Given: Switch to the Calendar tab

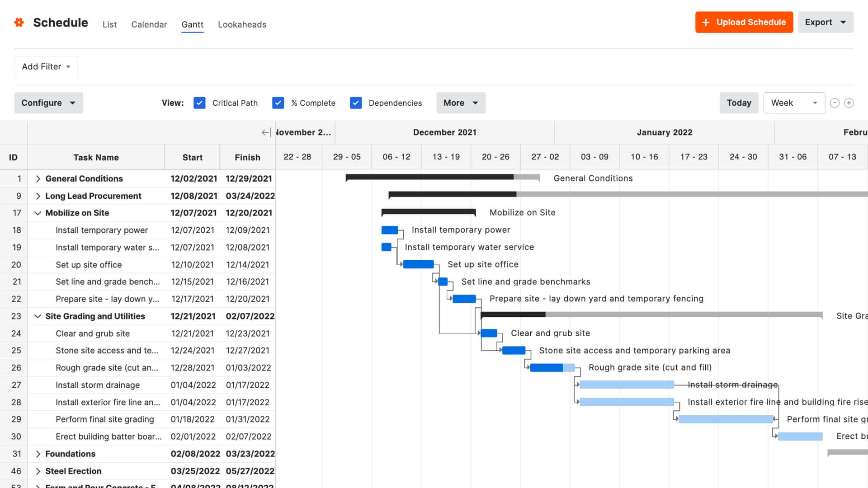Looking at the screenshot, I should (149, 24).
